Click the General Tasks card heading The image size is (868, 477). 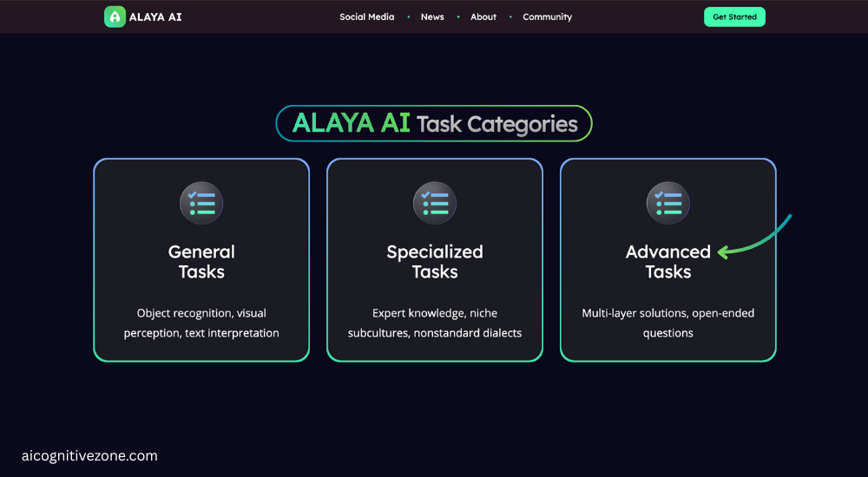click(201, 262)
